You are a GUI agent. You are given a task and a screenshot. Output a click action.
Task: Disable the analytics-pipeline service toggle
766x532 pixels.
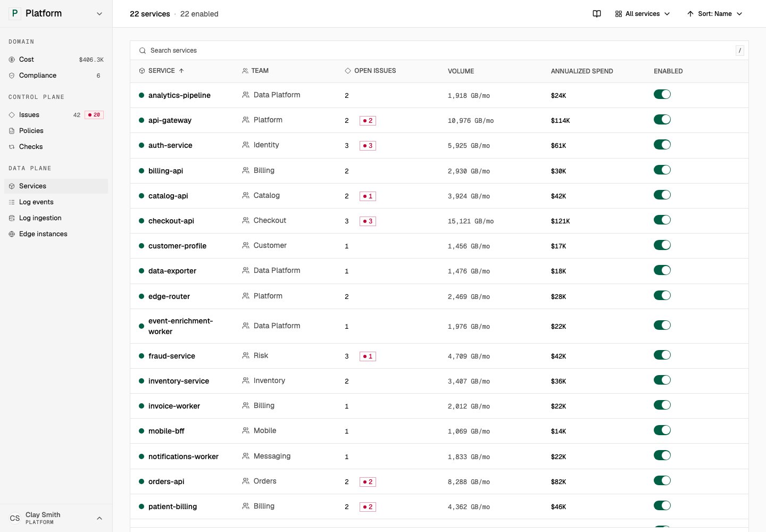pyautogui.click(x=662, y=94)
